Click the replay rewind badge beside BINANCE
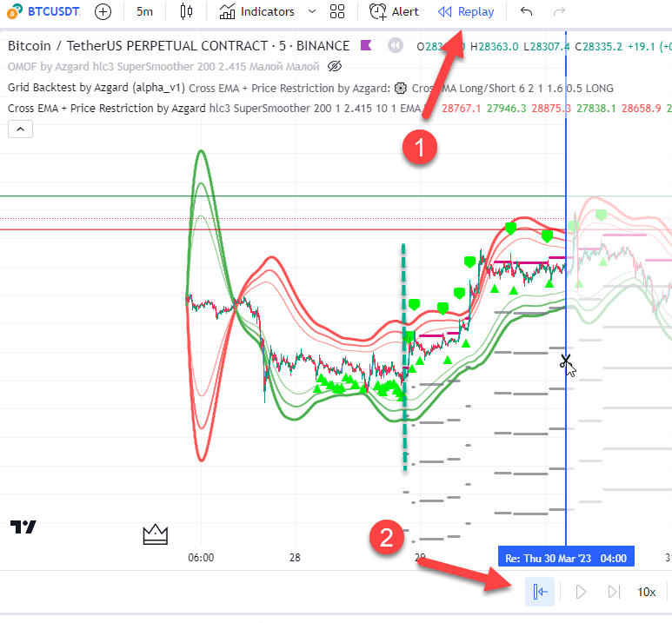This screenshot has height=623, width=672. [x=396, y=45]
